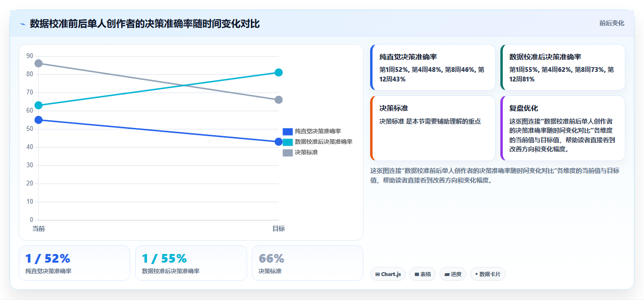Click the 目标 x-axis label
The image size is (644, 300).
279,229
